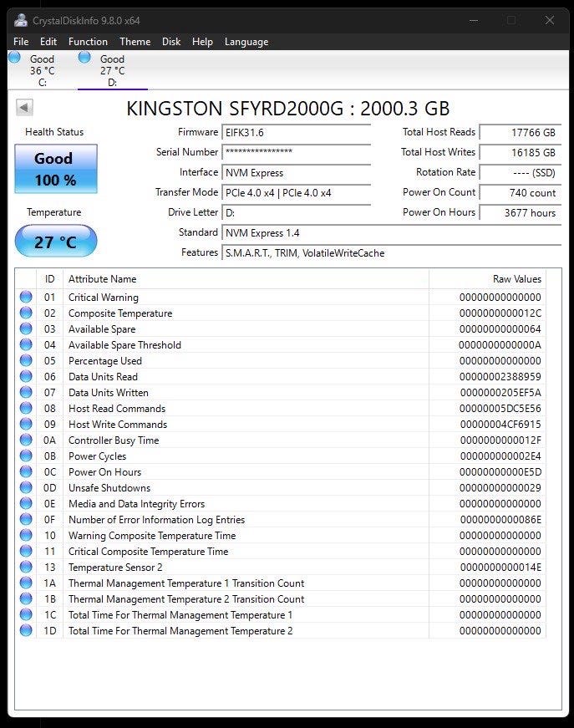Close the CrystalDiskInfo window
Image resolution: width=574 pixels, height=728 pixels.
(550, 20)
